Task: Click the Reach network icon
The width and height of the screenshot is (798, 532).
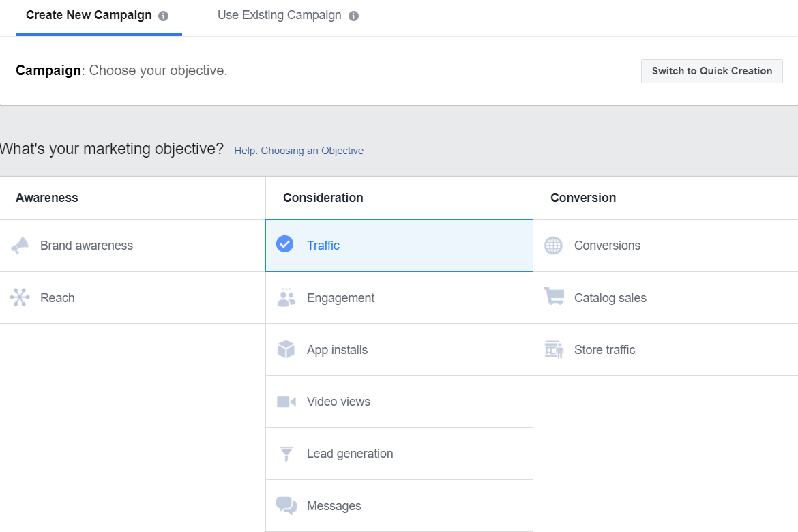Action: 20,297
